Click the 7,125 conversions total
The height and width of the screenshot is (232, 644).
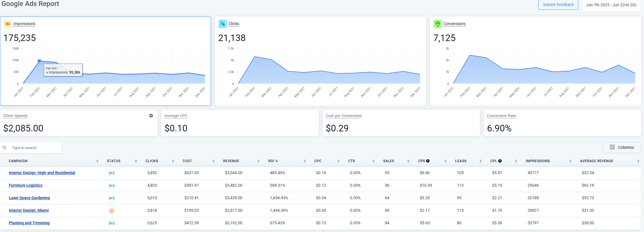[x=444, y=38]
